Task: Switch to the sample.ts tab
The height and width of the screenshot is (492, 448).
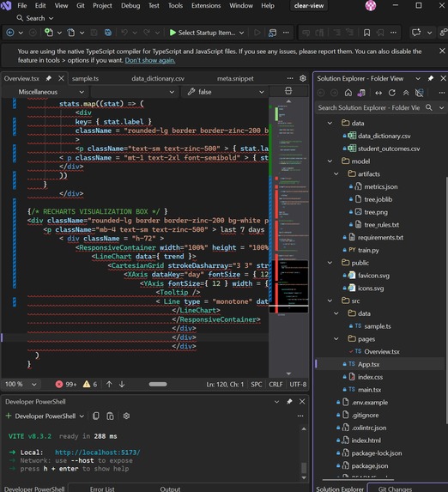Action: pos(85,78)
